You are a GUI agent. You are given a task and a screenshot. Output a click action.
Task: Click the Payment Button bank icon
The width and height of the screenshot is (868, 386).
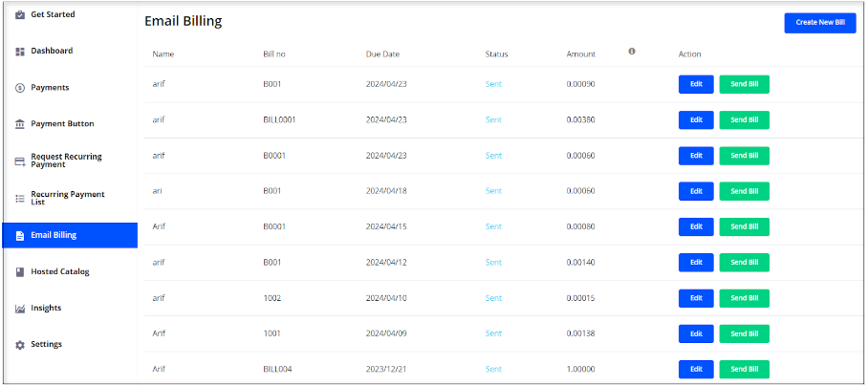tap(20, 124)
